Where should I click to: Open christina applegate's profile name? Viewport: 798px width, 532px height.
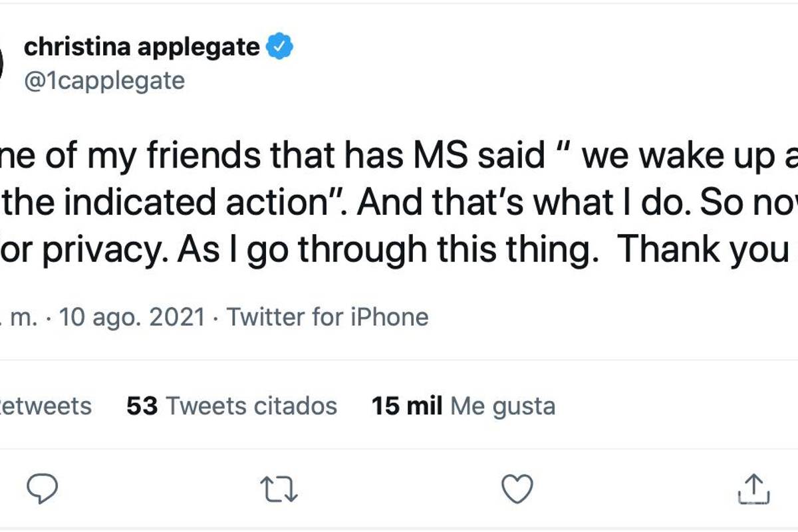click(143, 45)
